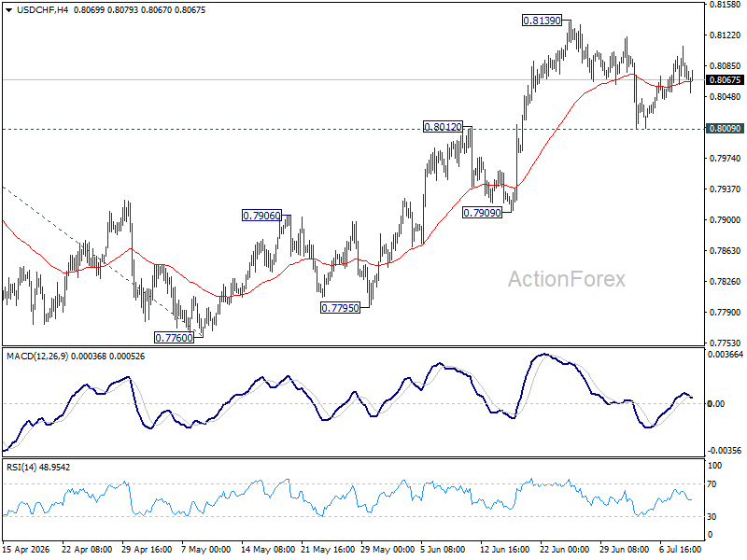
Task: Click the 5 Jun 08:00 date label
Action: tap(443, 549)
